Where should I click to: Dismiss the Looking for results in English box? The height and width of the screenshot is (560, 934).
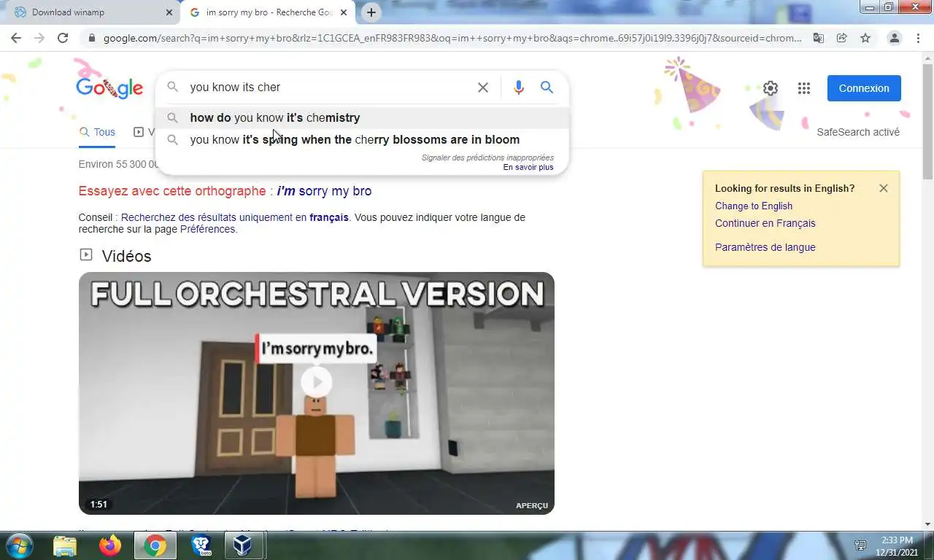pos(884,188)
